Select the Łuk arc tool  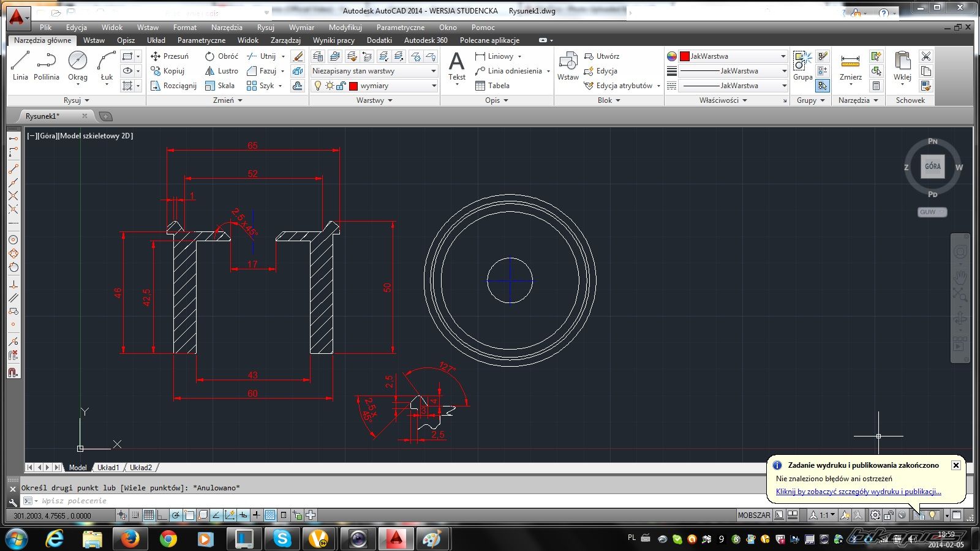pos(107,66)
